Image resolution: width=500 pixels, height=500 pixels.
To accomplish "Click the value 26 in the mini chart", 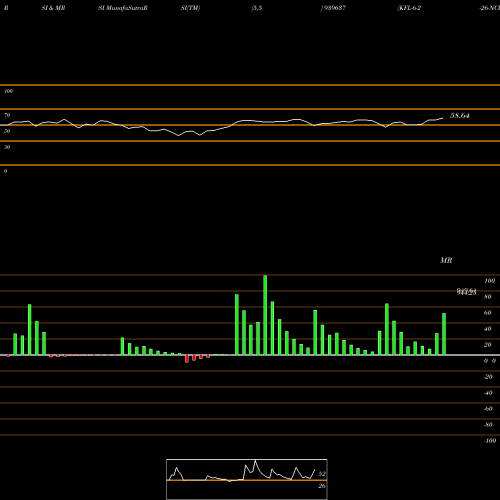I will [322, 486].
